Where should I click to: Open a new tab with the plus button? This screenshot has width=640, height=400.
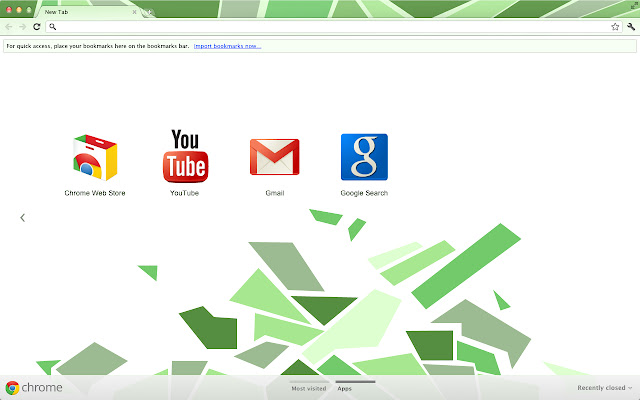(150, 12)
